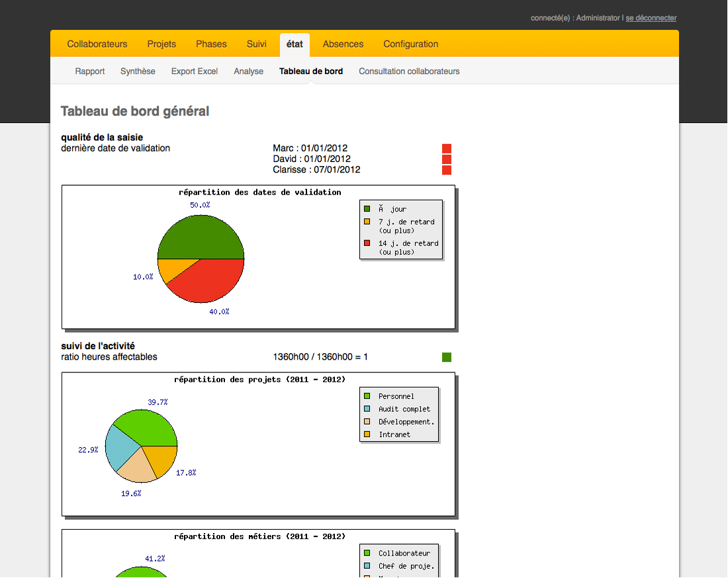Viewport: 728px width, 578px height.
Task: Click the qualité de la saisie heading
Action: point(102,138)
